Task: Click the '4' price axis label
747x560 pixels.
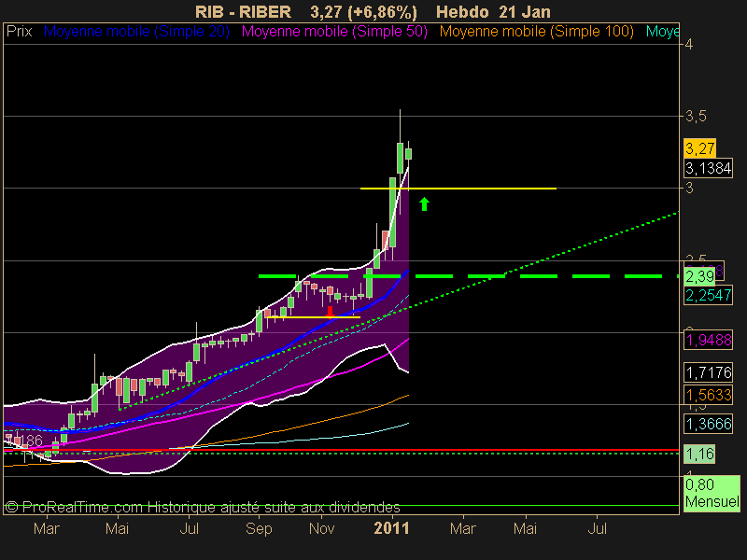Action: [x=689, y=44]
